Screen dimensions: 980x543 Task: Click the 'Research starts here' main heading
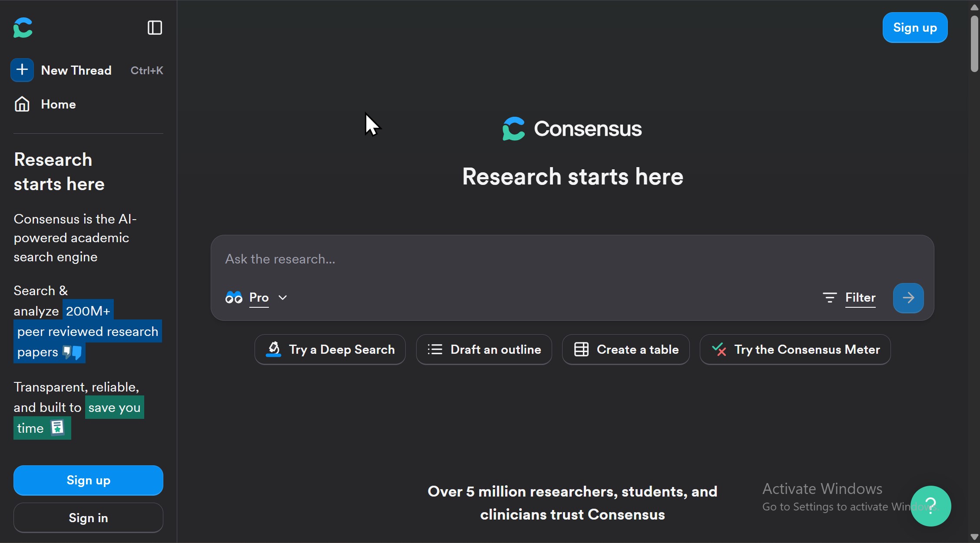(x=573, y=177)
